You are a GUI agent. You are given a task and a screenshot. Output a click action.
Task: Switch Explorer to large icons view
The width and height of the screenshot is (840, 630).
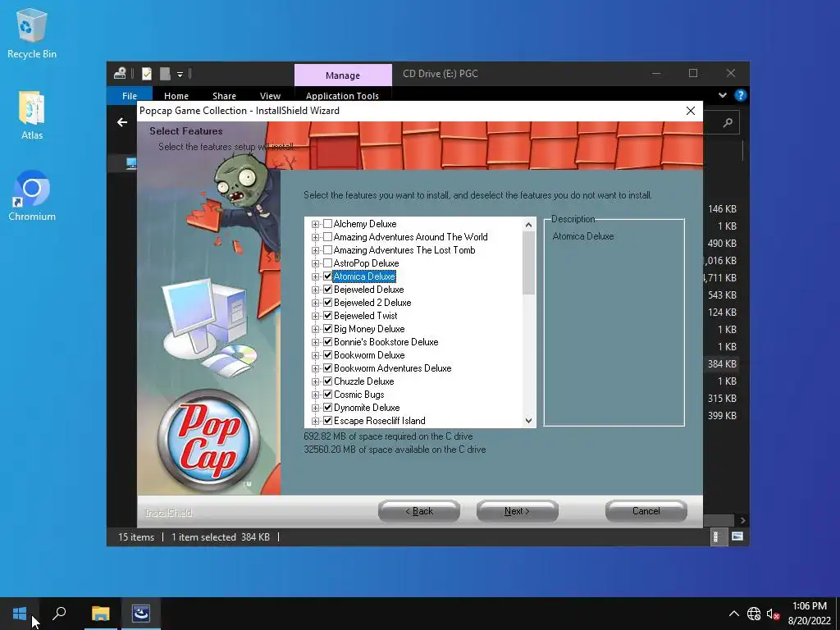[737, 536]
